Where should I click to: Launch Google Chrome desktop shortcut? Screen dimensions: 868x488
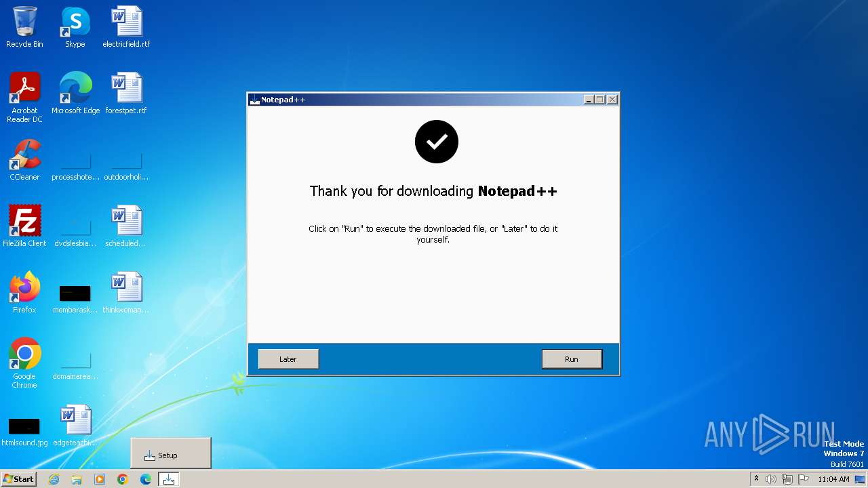[24, 363]
